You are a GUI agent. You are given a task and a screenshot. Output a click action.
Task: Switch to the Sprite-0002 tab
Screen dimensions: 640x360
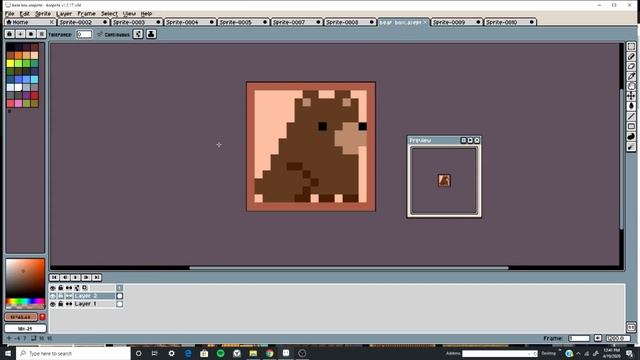pos(83,22)
